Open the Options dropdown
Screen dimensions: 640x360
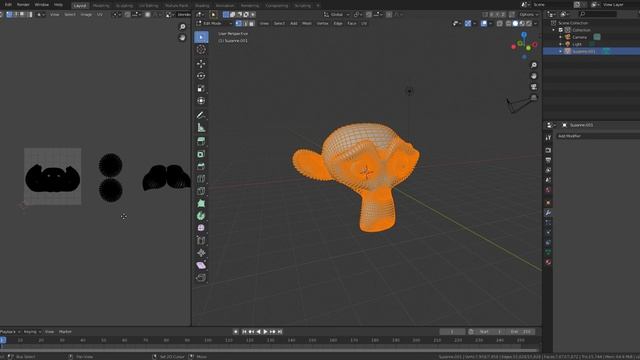tap(529, 14)
